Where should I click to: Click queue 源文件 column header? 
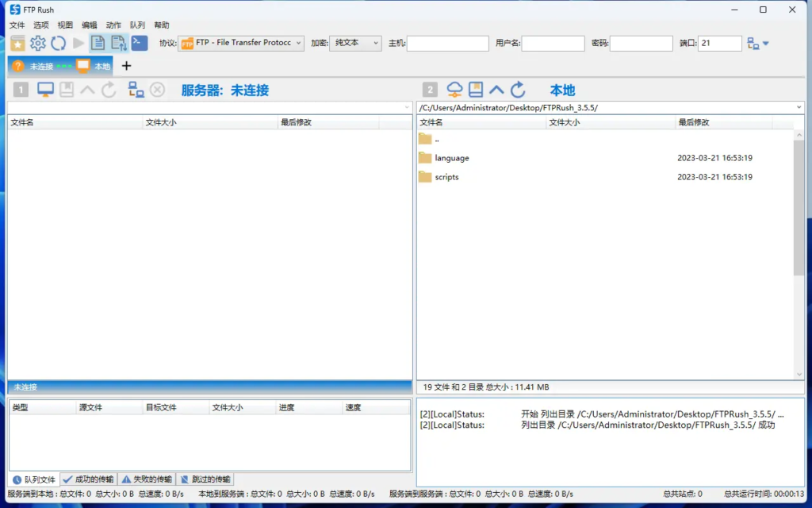(x=109, y=407)
